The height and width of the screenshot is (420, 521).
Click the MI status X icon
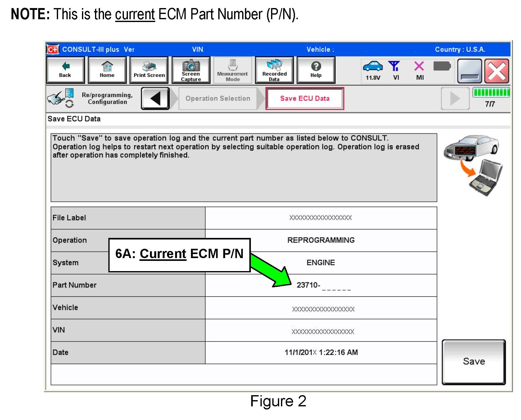[419, 70]
